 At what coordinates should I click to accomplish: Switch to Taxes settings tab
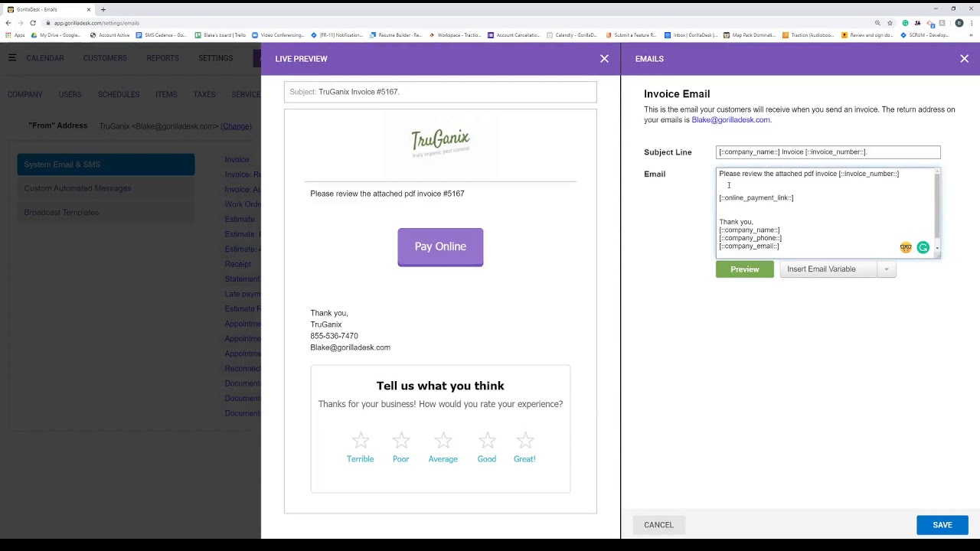(204, 95)
